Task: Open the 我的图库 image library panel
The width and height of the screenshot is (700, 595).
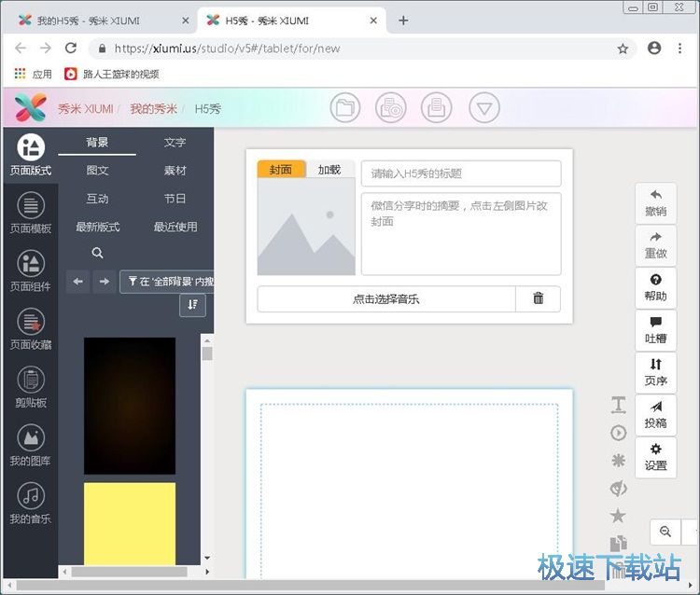Action: point(31,445)
